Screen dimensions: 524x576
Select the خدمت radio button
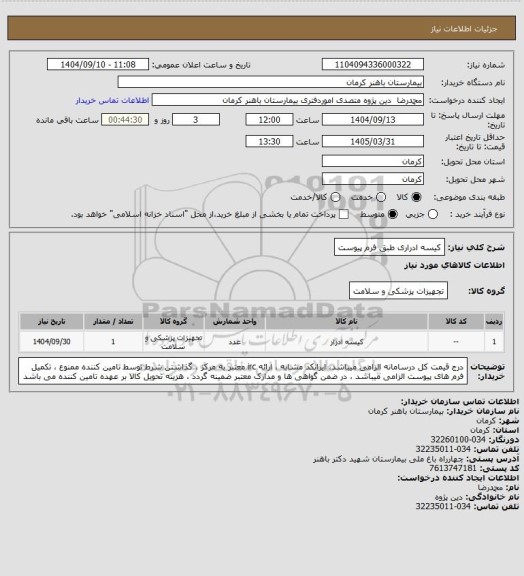coord(381,197)
